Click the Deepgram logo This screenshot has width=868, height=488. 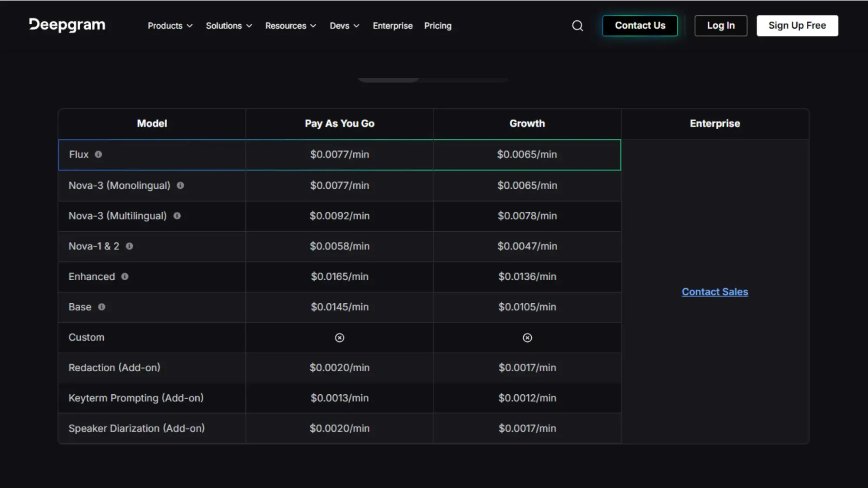tap(67, 25)
